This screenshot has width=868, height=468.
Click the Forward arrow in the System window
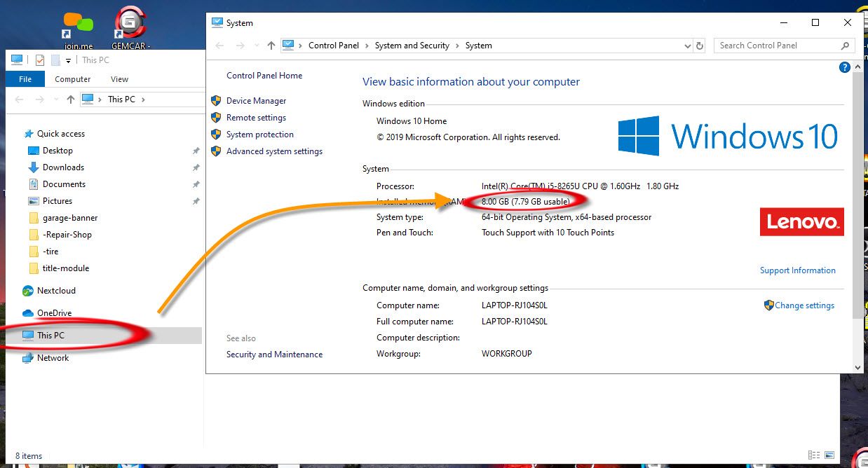tap(240, 46)
